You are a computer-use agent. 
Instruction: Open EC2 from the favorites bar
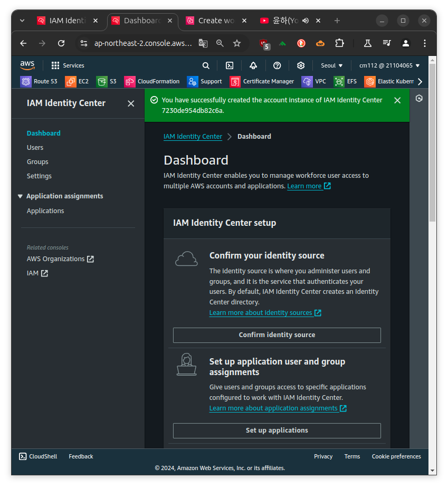77,82
